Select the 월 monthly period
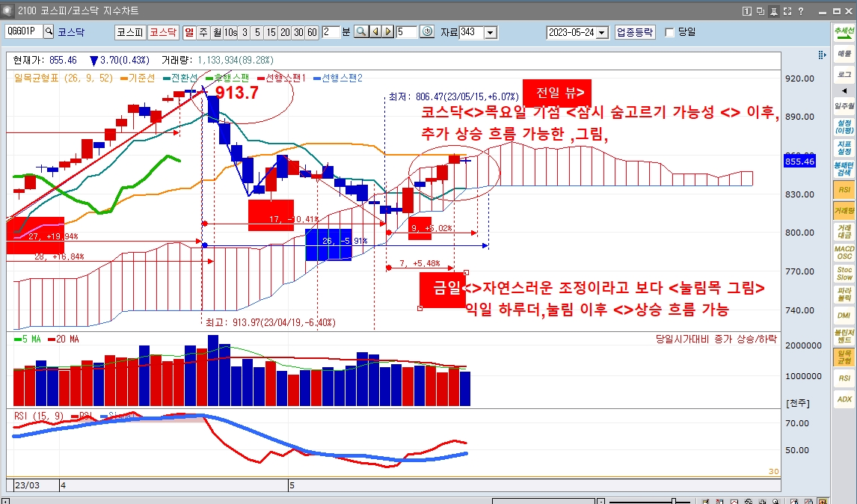 [217, 32]
